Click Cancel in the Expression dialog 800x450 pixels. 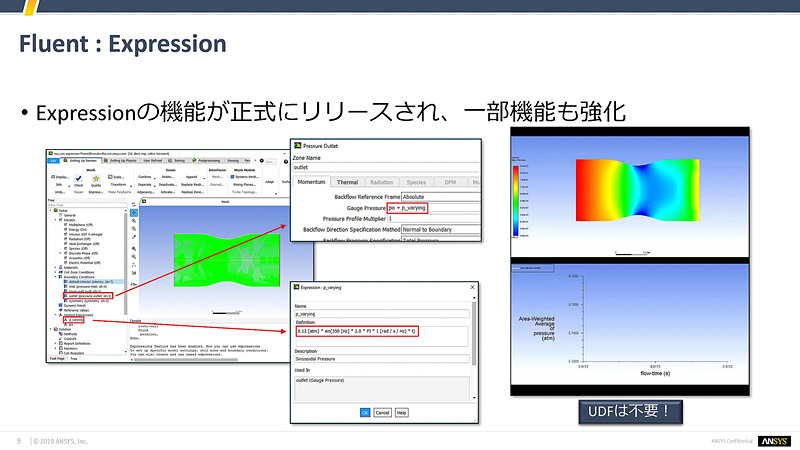pos(383,412)
